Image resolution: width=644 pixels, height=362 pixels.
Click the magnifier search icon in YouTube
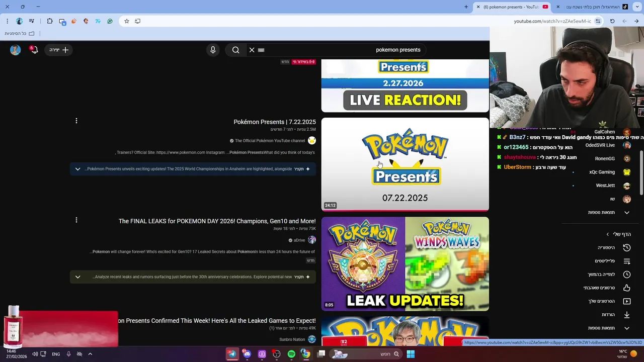(235, 50)
